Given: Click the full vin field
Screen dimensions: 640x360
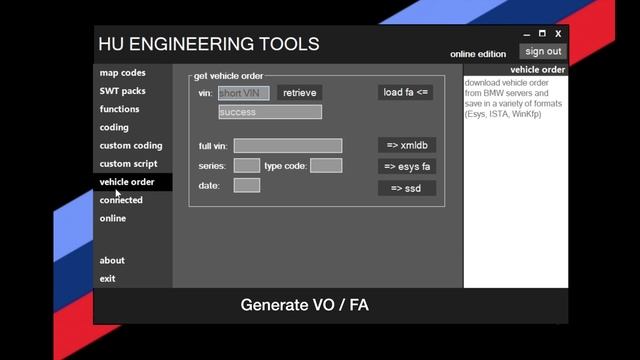Looking at the screenshot, I should tap(288, 146).
